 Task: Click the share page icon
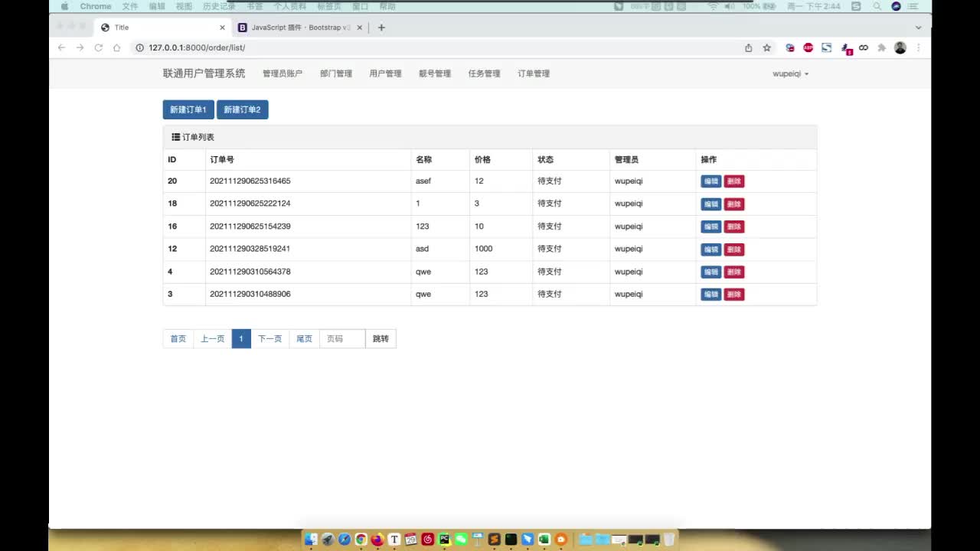(x=748, y=47)
